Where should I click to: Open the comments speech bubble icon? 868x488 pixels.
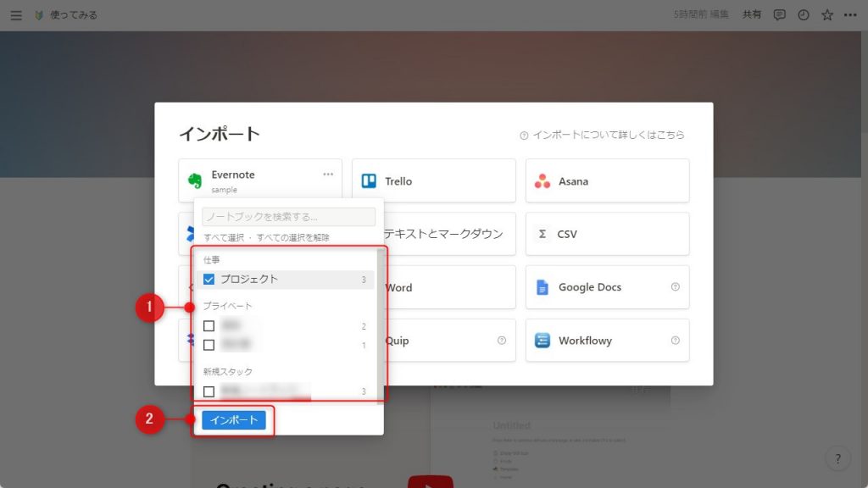pos(780,15)
